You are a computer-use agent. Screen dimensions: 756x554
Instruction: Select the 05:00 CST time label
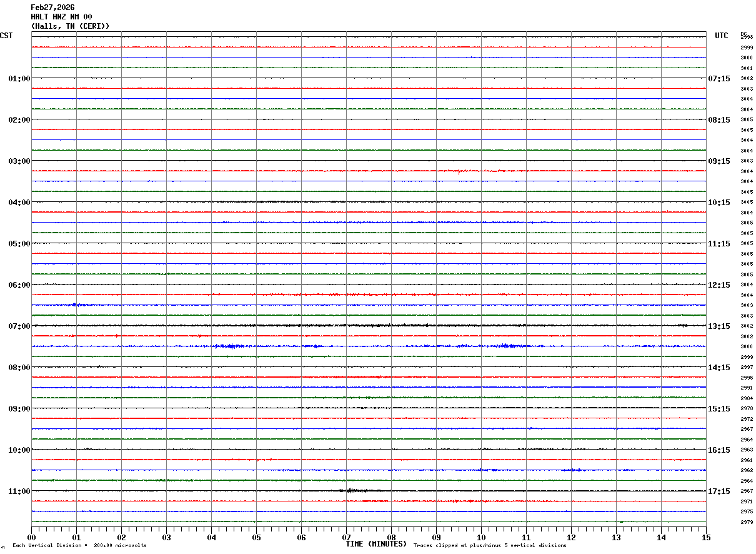click(19, 244)
